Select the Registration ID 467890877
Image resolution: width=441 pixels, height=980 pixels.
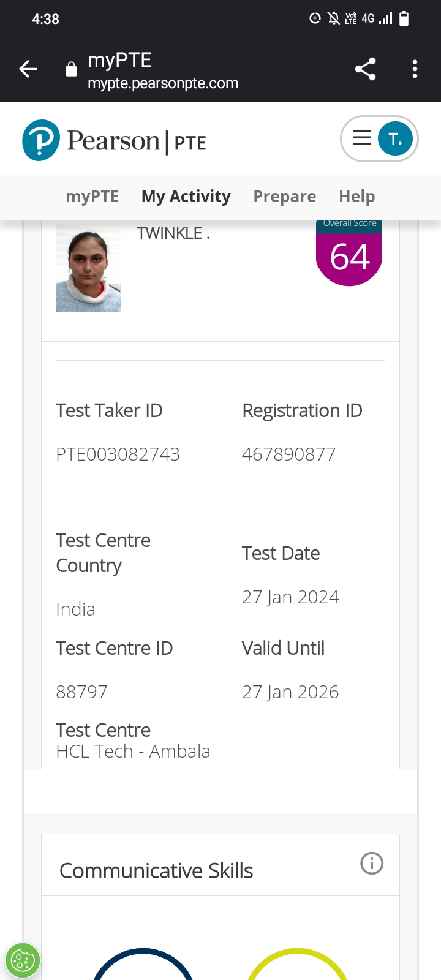coord(288,454)
